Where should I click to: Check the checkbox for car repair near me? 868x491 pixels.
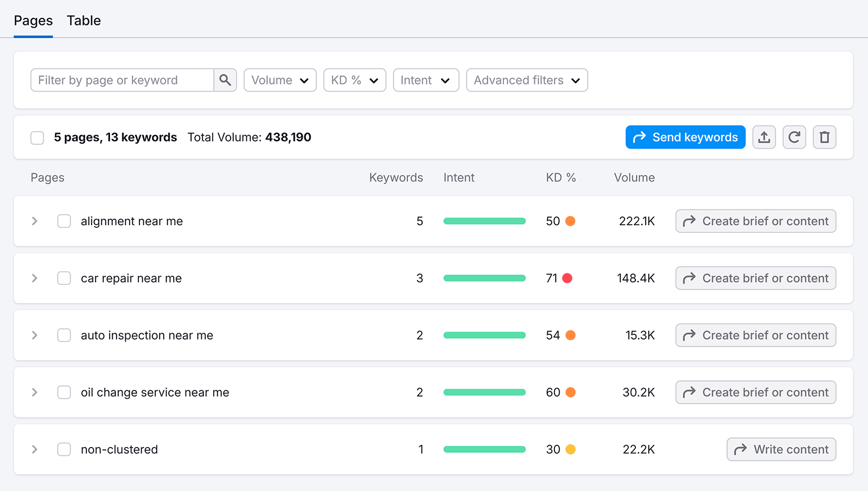click(x=63, y=278)
